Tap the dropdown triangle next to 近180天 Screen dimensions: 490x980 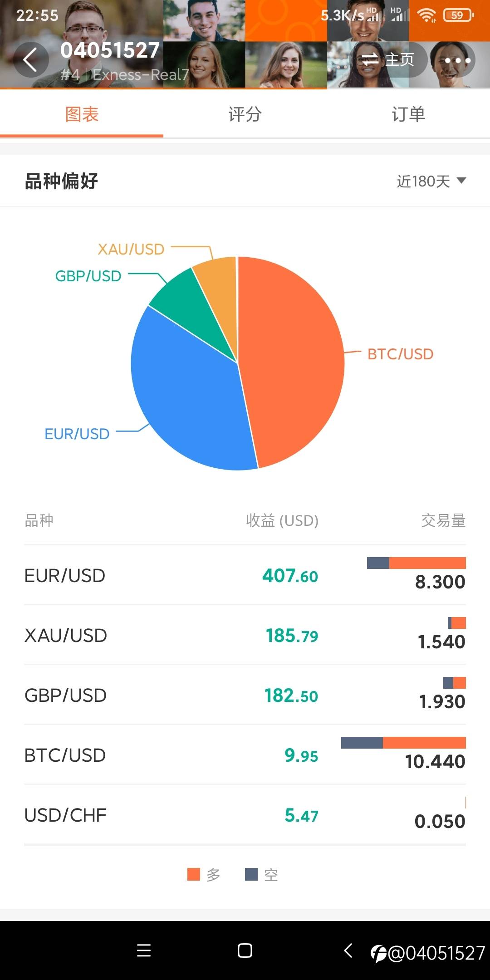pyautogui.click(x=461, y=181)
